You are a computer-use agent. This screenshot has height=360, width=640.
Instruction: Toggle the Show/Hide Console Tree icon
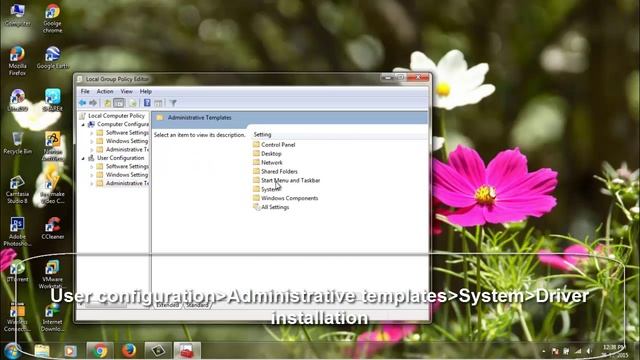119,103
